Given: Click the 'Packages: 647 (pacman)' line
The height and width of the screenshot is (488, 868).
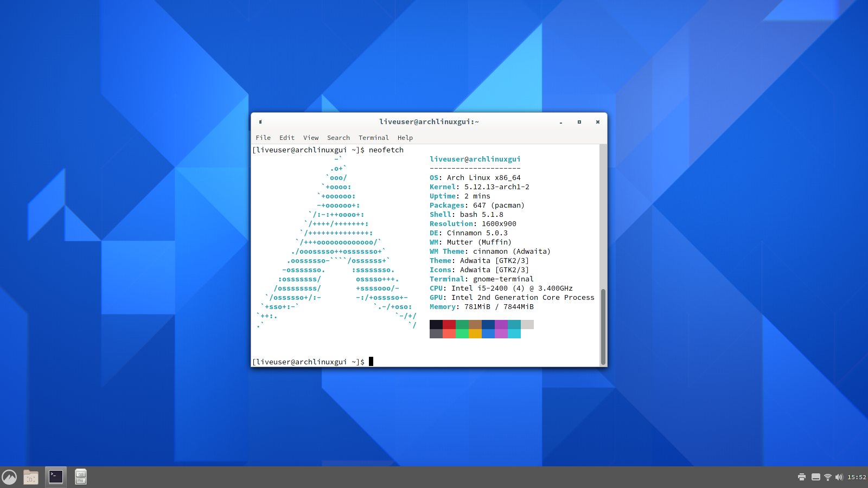Looking at the screenshot, I should coord(477,206).
